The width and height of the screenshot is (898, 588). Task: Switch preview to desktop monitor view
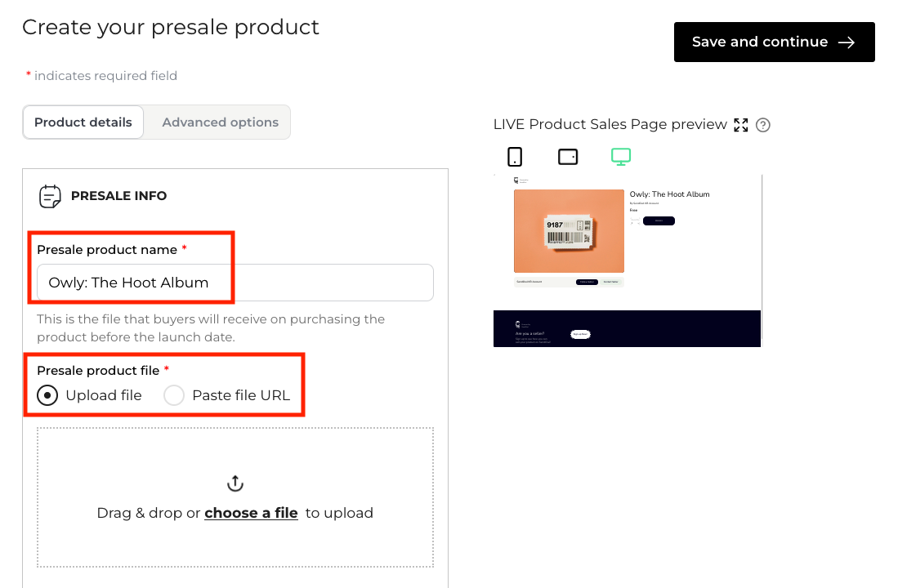tap(621, 157)
